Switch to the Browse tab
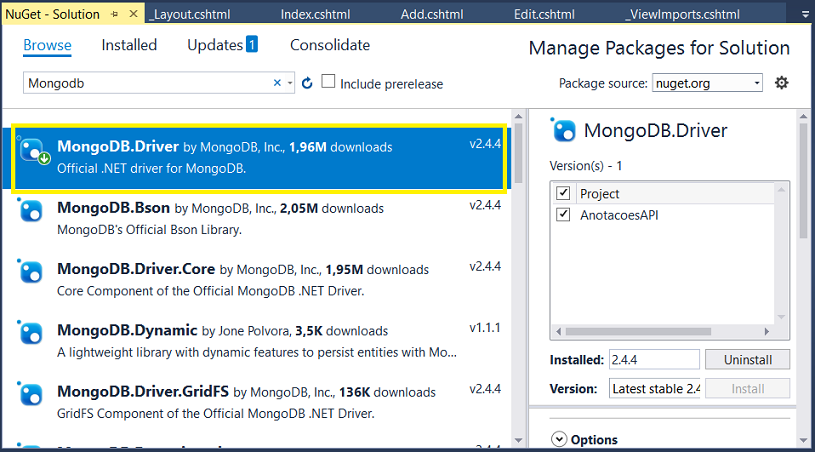Viewport: 815px width, 452px height. (47, 45)
